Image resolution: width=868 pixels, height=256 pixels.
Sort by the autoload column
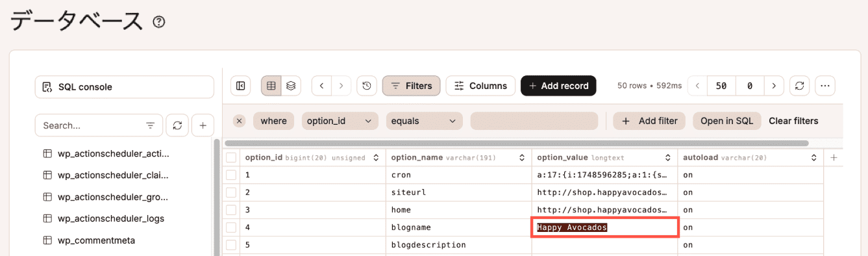pyautogui.click(x=814, y=158)
